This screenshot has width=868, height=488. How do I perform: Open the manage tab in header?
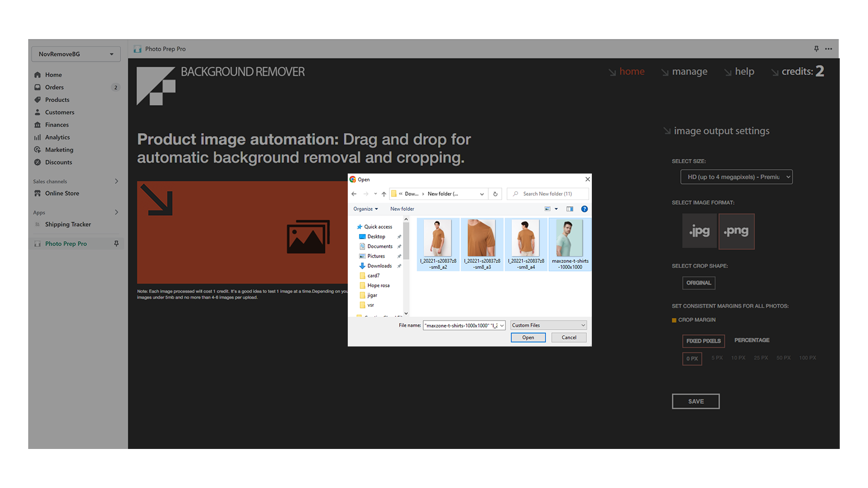[689, 72]
